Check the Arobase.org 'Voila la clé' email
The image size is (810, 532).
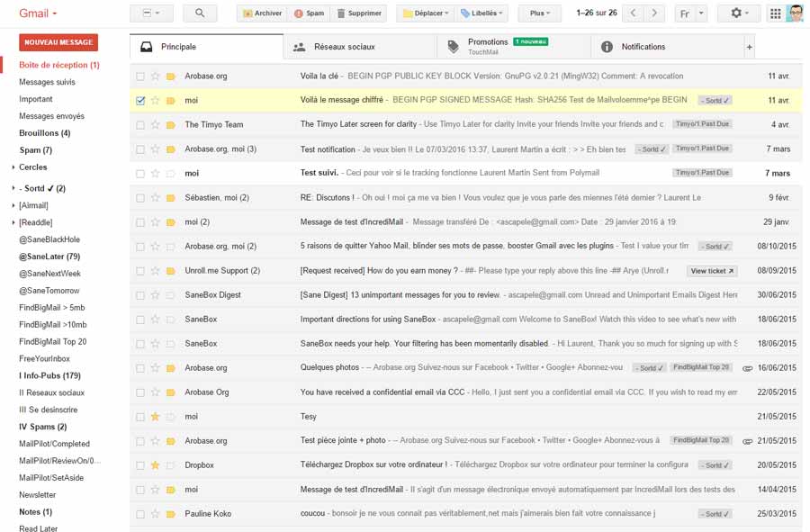[x=140, y=77]
